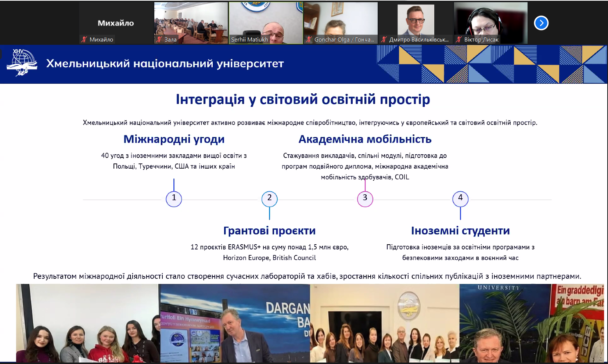Click timeline marker number 2
This screenshot has width=608, height=364.
point(269,199)
